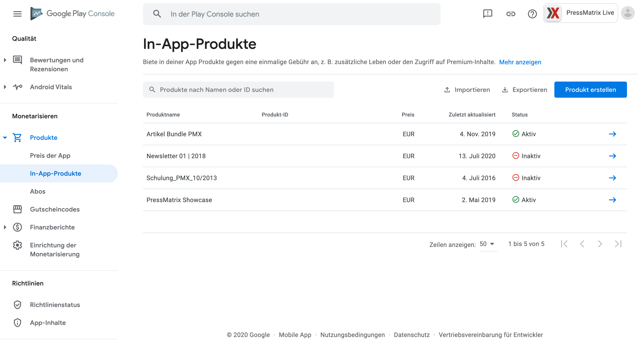Open Zeilen anzeigen rows dropdown
Screen dimensions: 644x350
[488, 244]
